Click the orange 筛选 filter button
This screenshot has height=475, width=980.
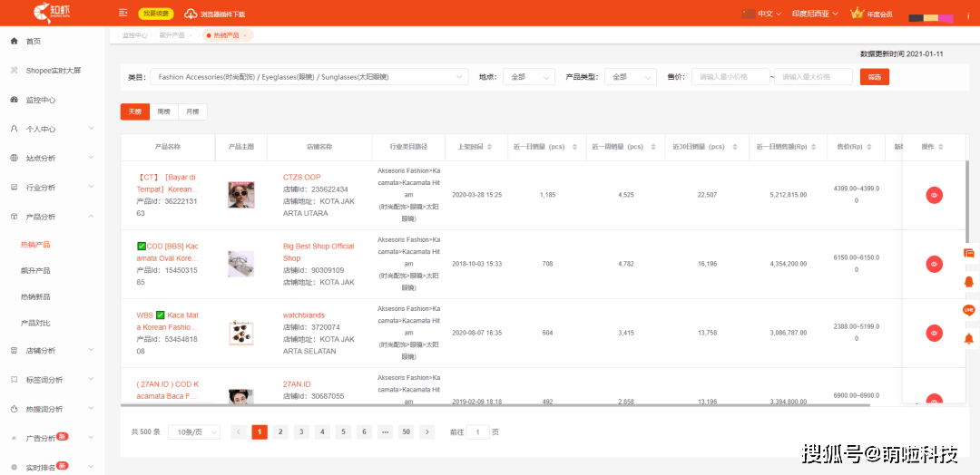coord(874,77)
